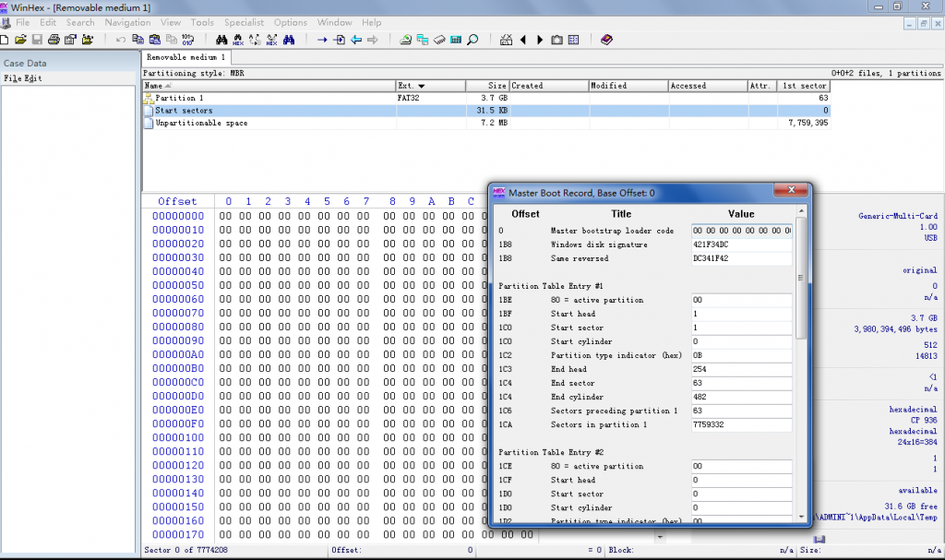Click the camera snapshot toolbar icon

click(x=556, y=40)
